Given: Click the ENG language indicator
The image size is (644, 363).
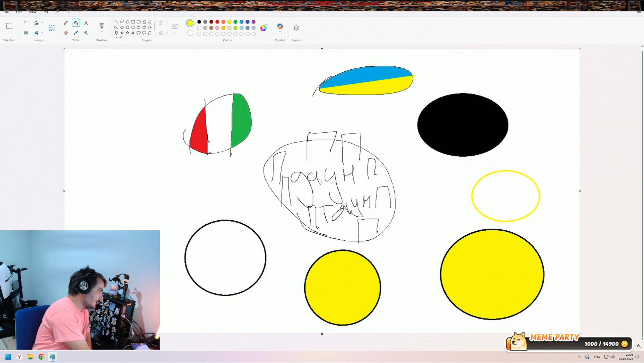Looking at the screenshot, I should pyautogui.click(x=597, y=357).
